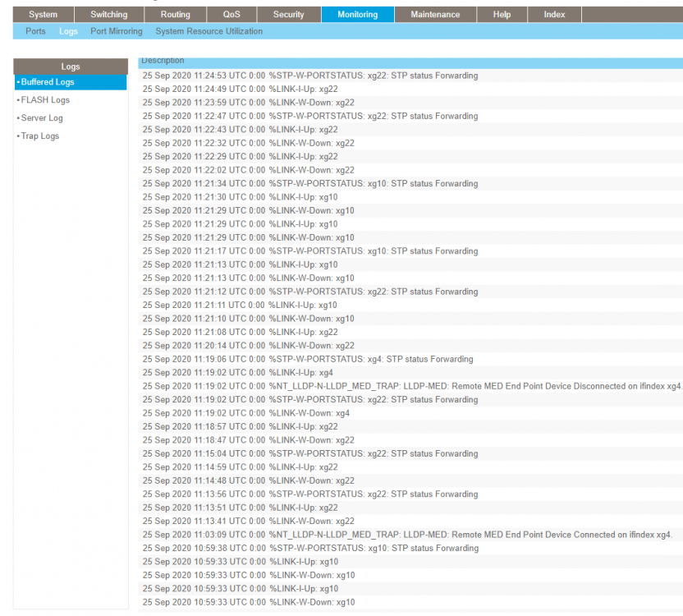Select the Monitoring tab
Viewport: 683px width, 616px height.
(358, 15)
